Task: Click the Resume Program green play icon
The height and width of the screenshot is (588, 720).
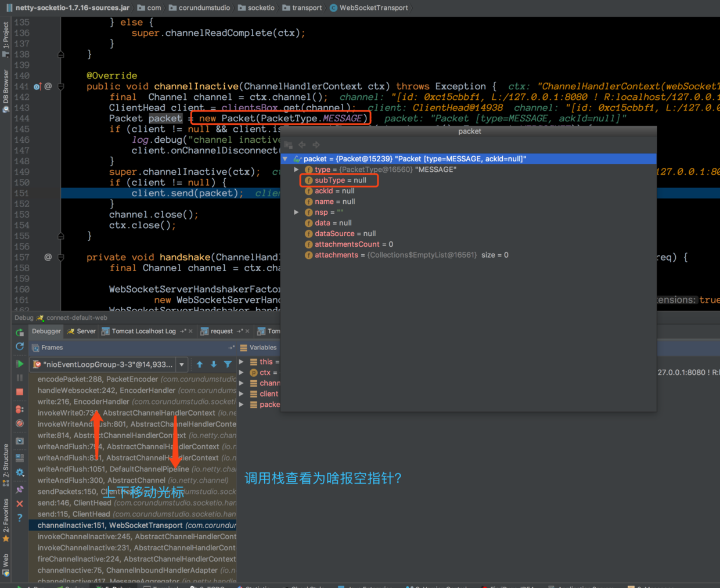Action: [20, 364]
